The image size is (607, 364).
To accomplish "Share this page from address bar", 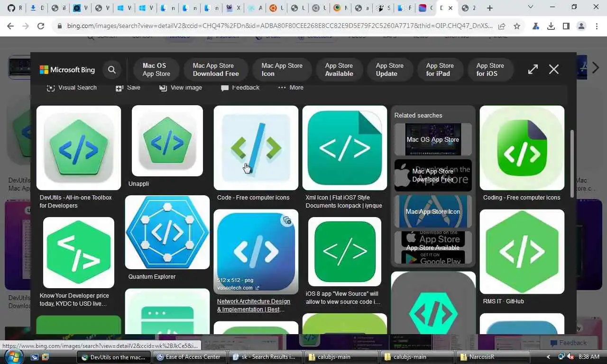I will 502,27.
